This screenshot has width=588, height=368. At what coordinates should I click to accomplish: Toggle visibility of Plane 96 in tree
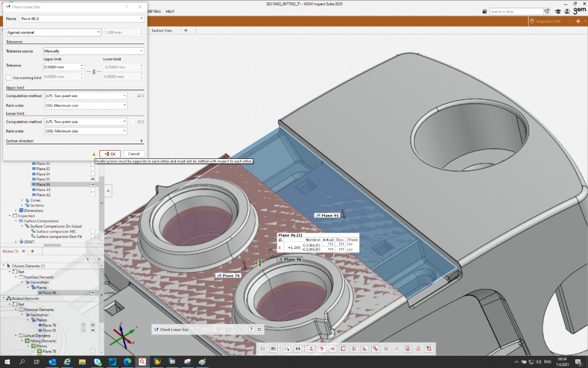pyautogui.click(x=93, y=184)
